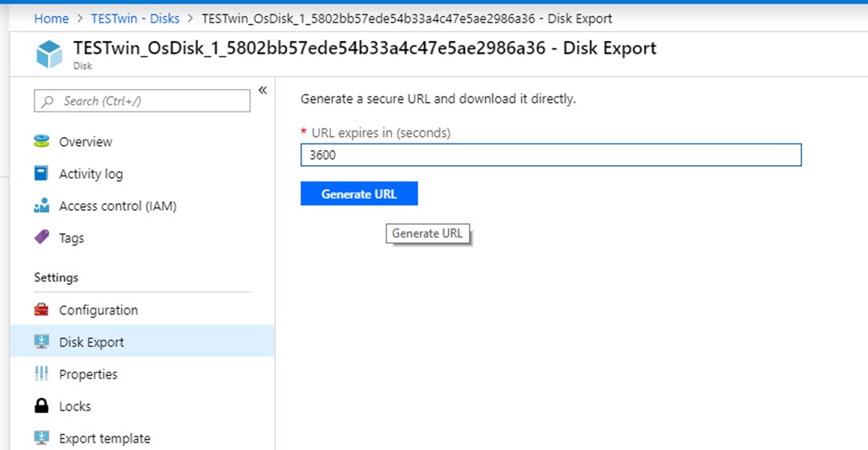Image resolution: width=868 pixels, height=450 pixels.
Task: Click the purple Tags icon
Action: coord(42,237)
